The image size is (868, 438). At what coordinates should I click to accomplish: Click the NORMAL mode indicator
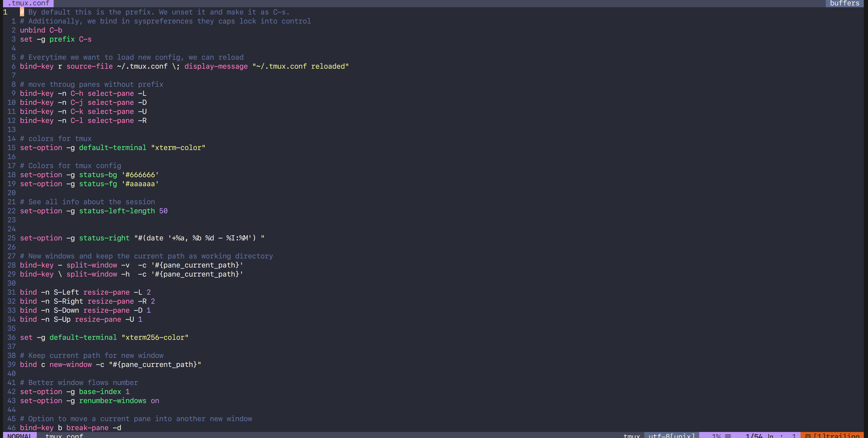(19, 435)
